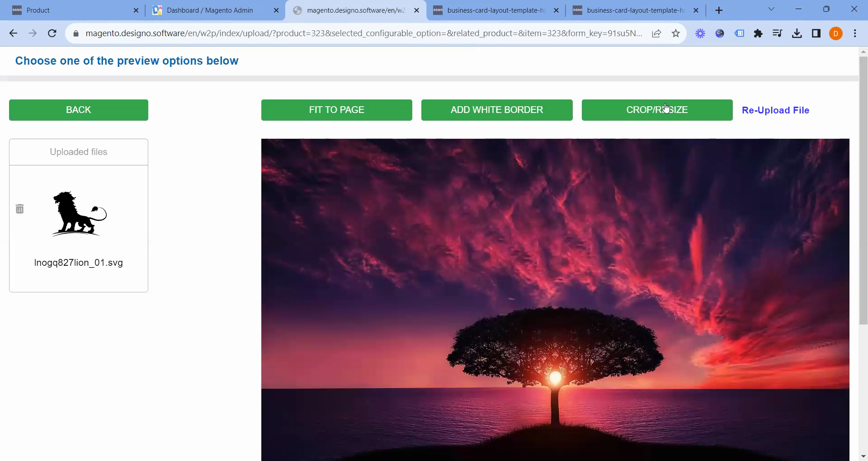Open the browser Extensions puzzle icon
The image size is (868, 461).
(x=758, y=33)
